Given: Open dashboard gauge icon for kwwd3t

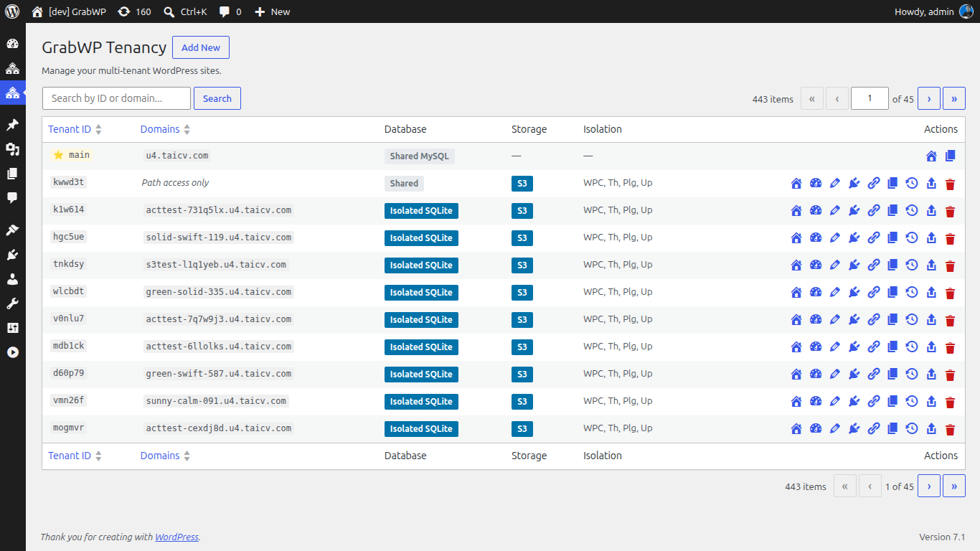Looking at the screenshot, I should tap(816, 184).
